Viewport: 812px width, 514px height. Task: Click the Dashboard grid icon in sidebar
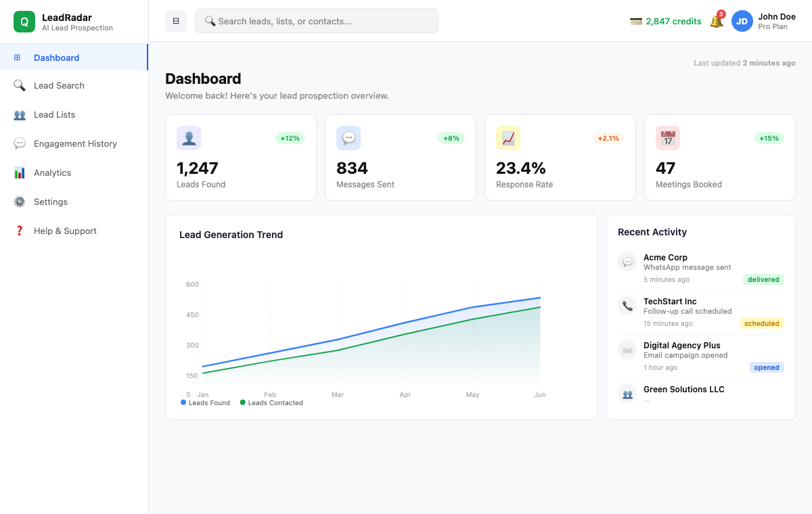[x=18, y=57]
